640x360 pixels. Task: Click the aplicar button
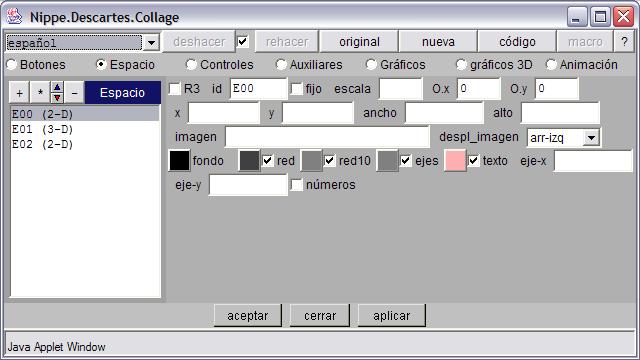click(x=391, y=316)
